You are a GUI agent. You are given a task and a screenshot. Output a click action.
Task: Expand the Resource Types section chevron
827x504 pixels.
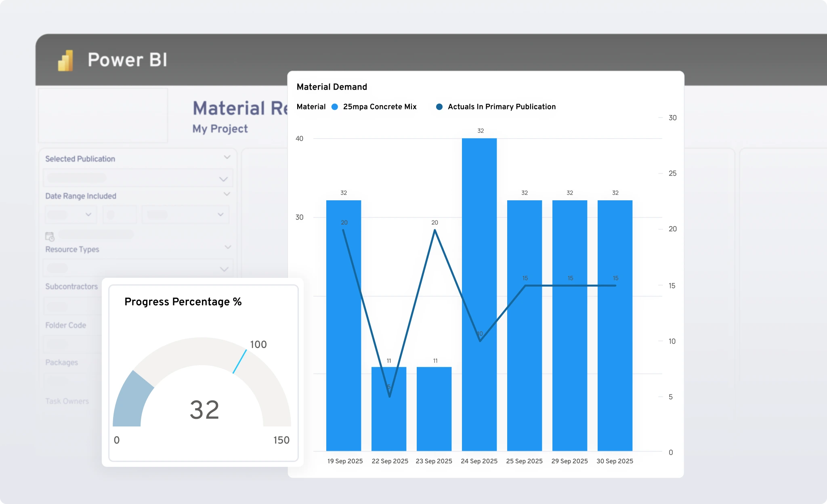[228, 247]
